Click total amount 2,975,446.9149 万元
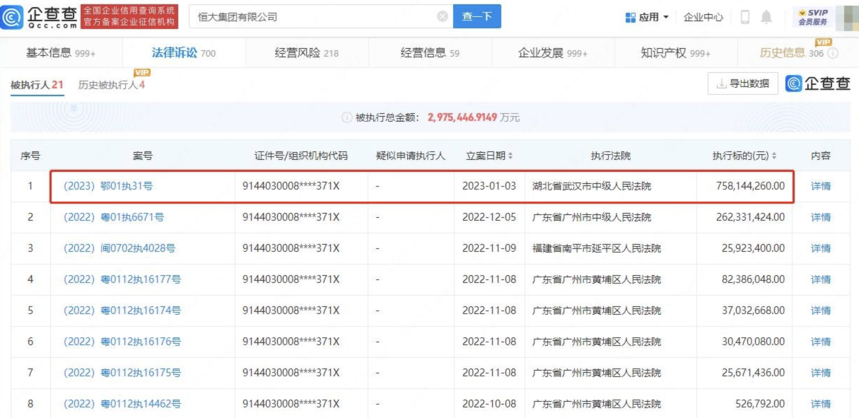 (x=473, y=117)
